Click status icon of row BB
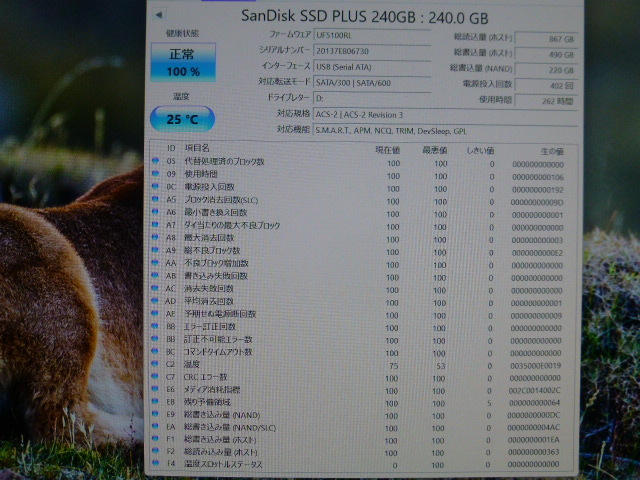 [x=155, y=338]
